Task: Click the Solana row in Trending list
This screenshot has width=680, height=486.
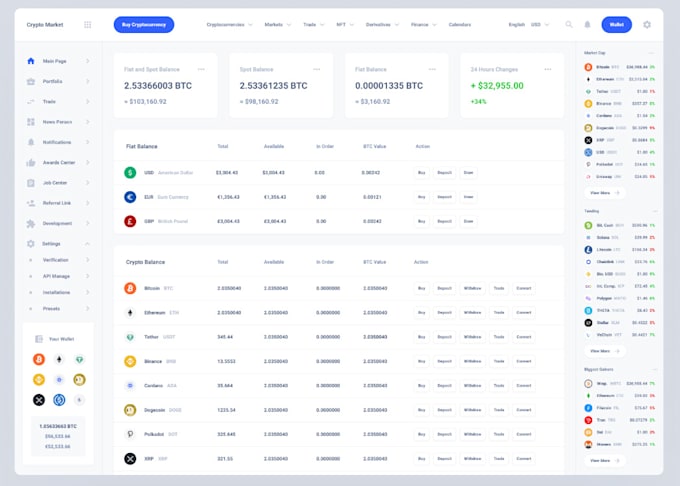Action: pos(619,238)
